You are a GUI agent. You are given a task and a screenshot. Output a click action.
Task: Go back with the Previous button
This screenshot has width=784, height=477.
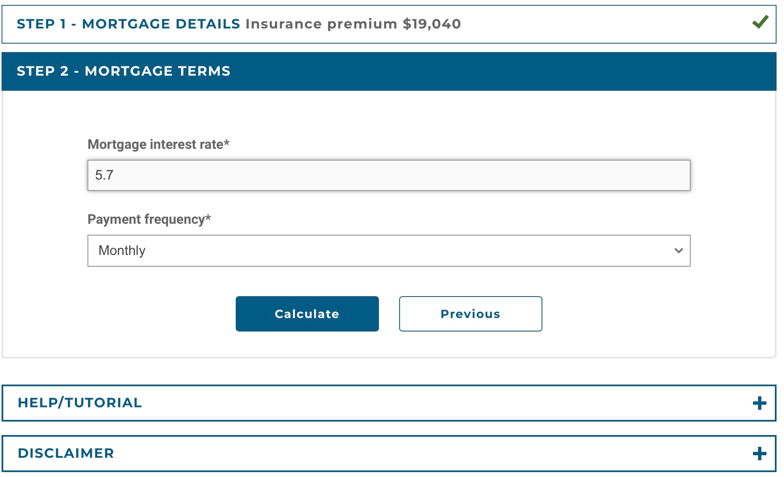pos(470,314)
